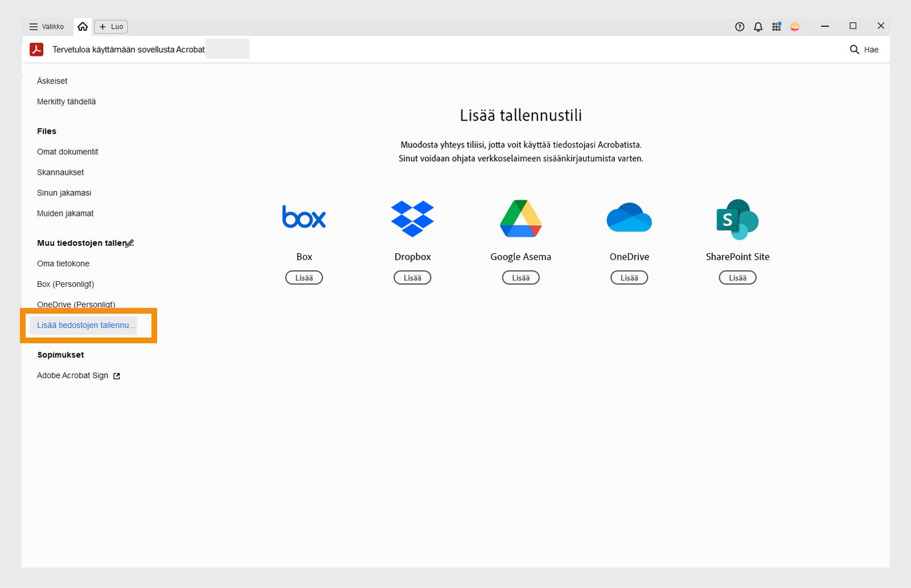Viewport: 911px width, 588px height.
Task: Open the help question mark icon
Action: [740, 27]
